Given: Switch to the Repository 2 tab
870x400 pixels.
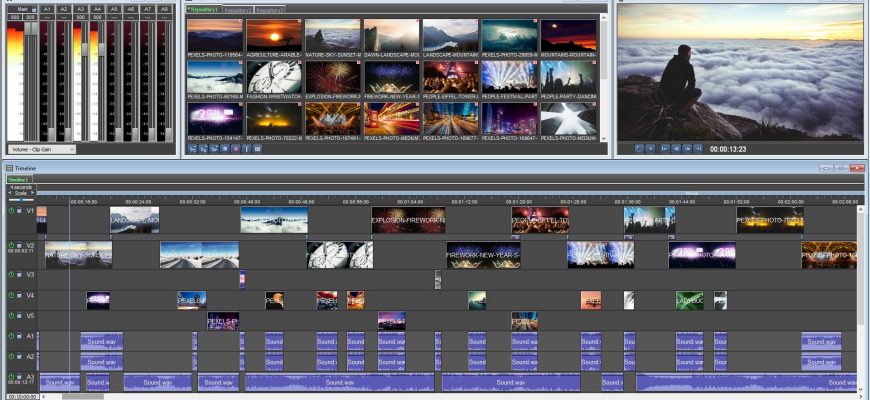Looking at the screenshot, I should [238, 9].
